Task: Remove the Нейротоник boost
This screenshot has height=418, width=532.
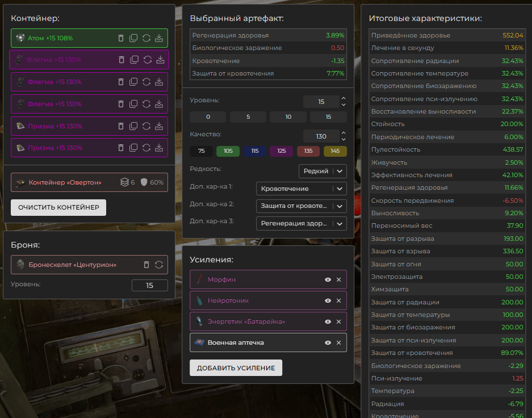Action: [x=338, y=300]
